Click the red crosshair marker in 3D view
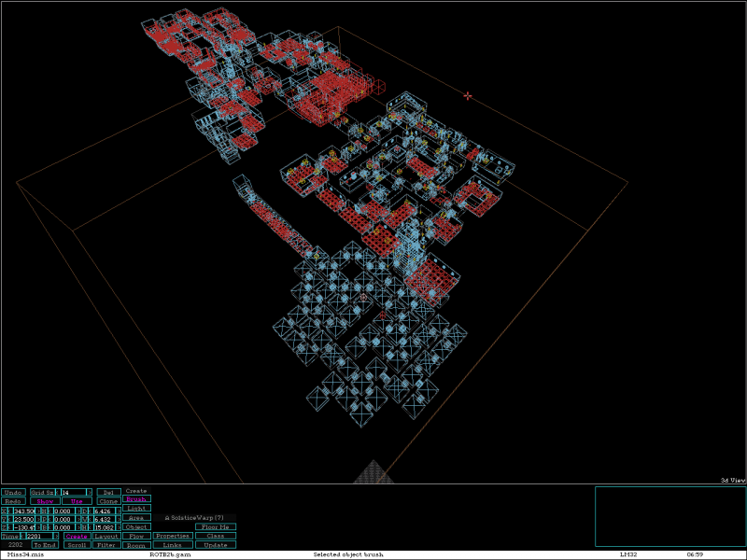The width and height of the screenshot is (747, 560). click(468, 95)
